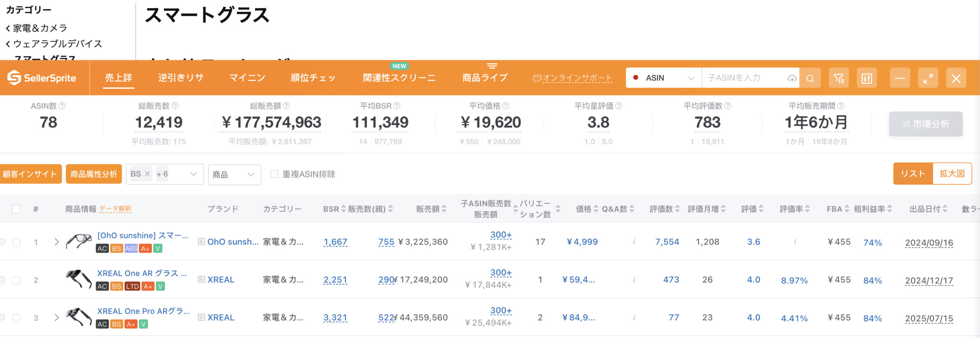Expand row 1 OhO sunshine variations

tap(57, 242)
